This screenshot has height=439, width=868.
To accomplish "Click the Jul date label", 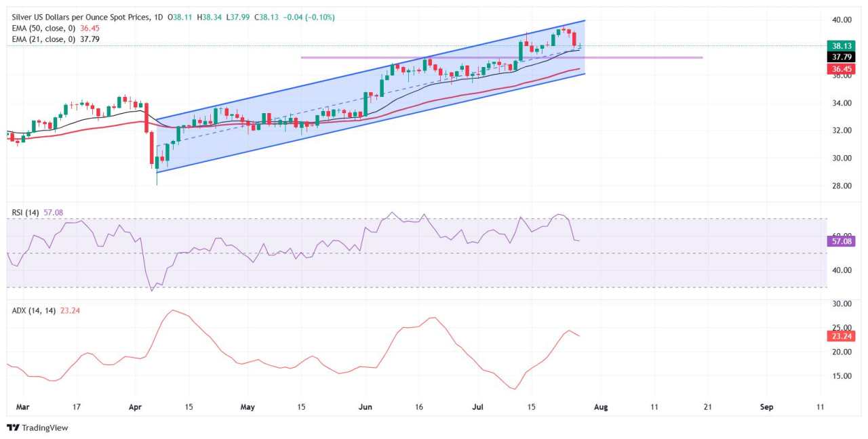I will pyautogui.click(x=477, y=407).
